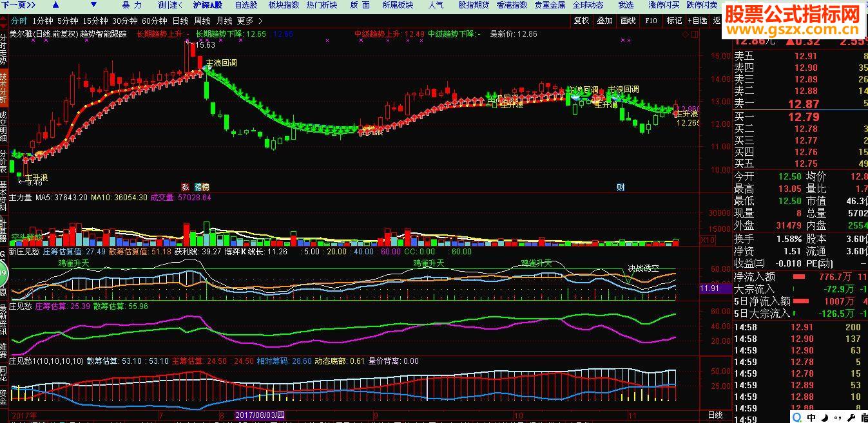Open 板块指数 sector index

(x=284, y=5)
